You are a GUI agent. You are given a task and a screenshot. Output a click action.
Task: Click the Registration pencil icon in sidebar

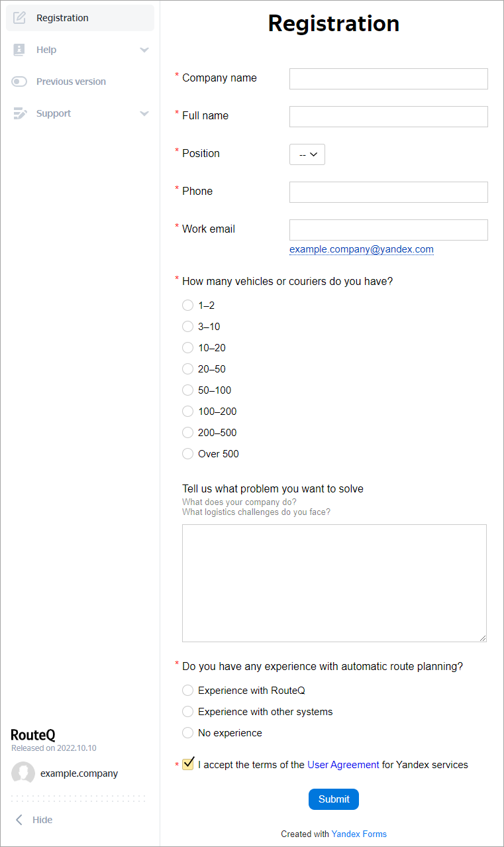(19, 18)
